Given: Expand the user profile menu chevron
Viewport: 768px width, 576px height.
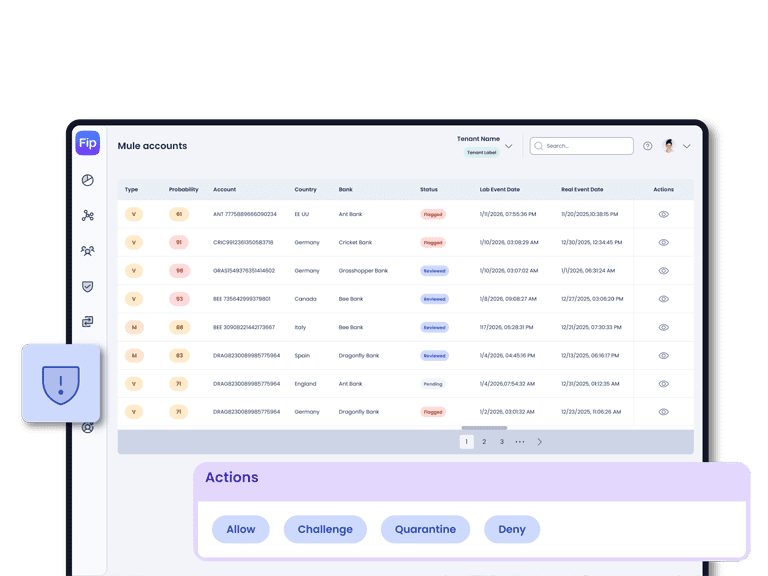Looking at the screenshot, I should pos(687,146).
